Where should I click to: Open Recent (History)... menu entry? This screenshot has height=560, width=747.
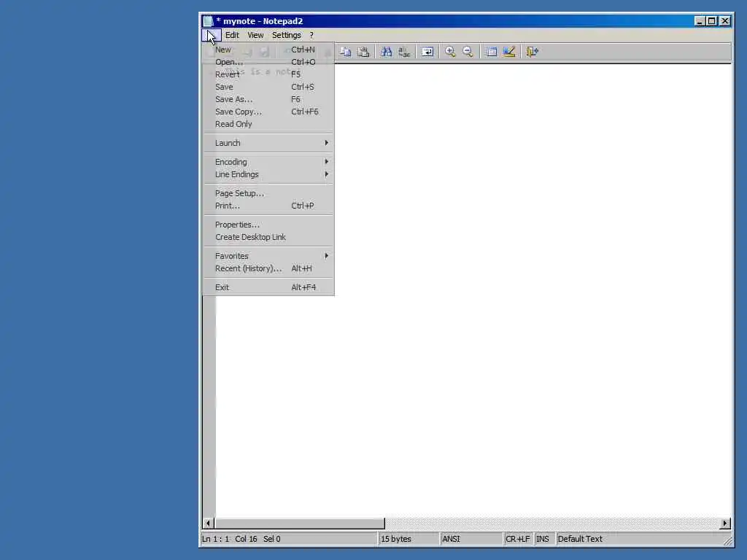pos(268,268)
